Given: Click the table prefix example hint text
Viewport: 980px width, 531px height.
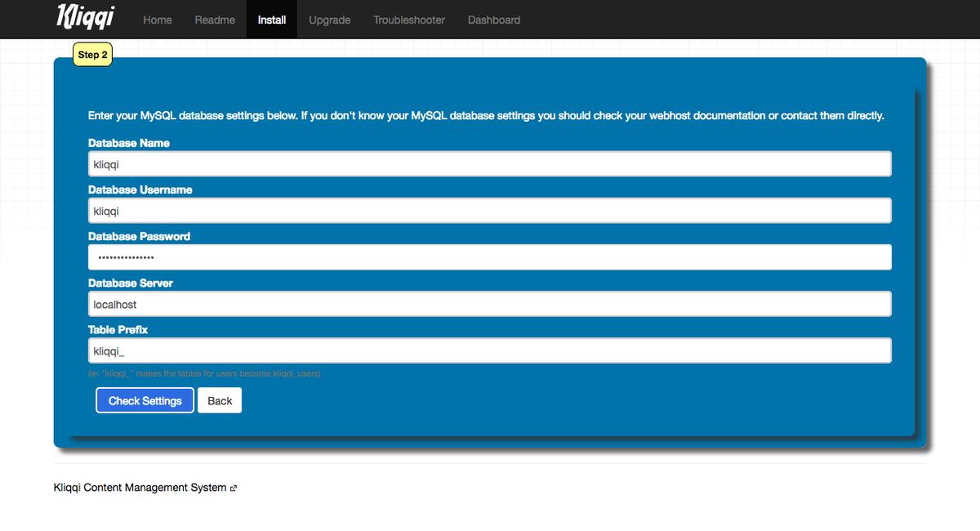Looking at the screenshot, I should [x=204, y=373].
